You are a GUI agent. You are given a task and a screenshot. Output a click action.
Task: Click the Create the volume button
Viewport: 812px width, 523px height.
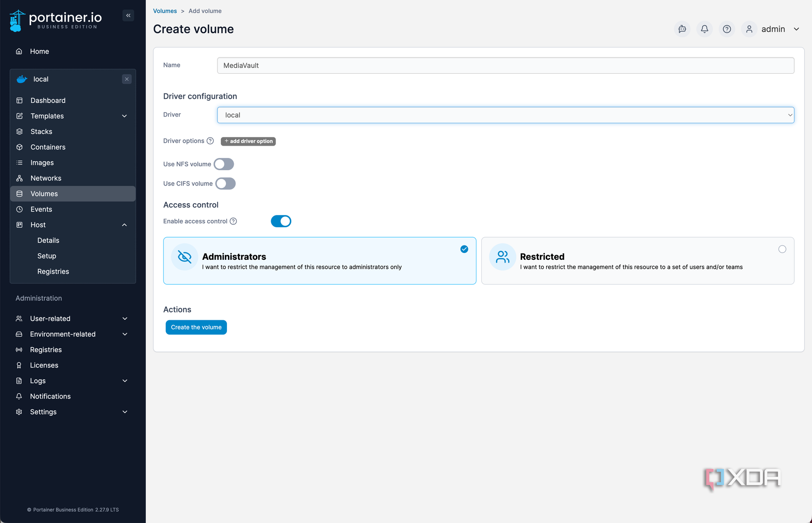[196, 327]
